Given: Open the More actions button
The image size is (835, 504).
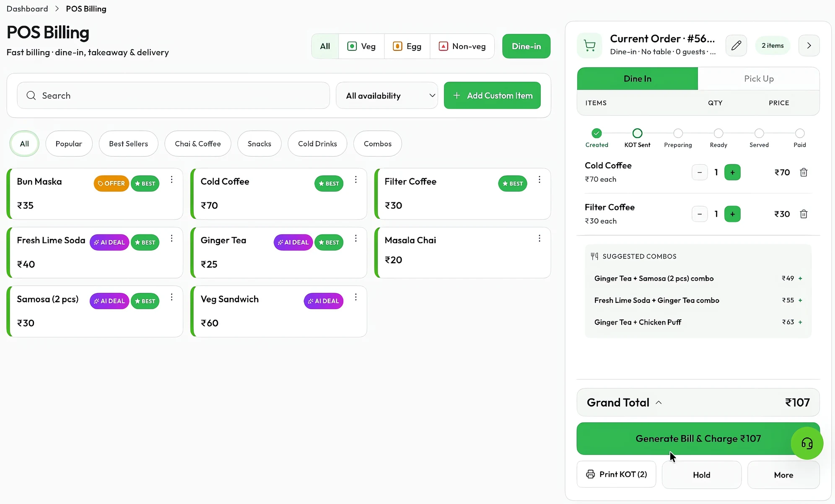Looking at the screenshot, I should point(783,475).
